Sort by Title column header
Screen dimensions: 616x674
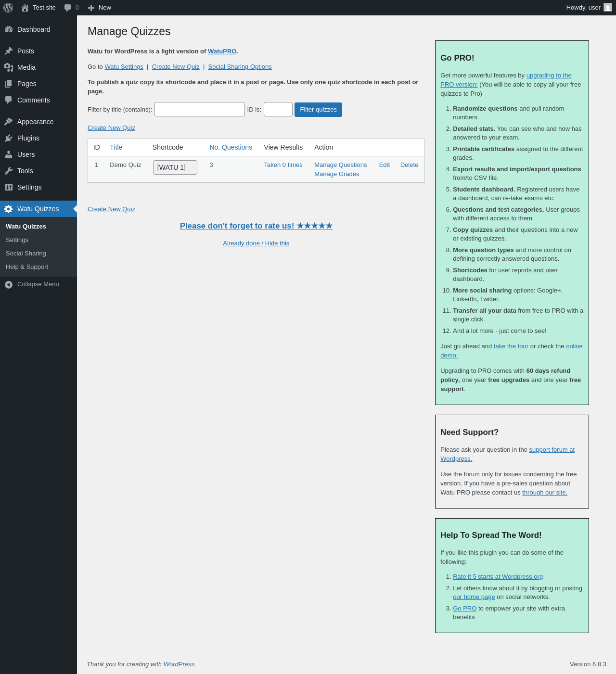coord(116,147)
